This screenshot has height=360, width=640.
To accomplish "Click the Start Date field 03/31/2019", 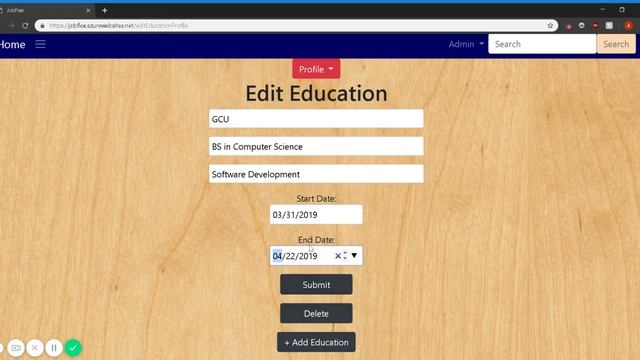I will pyautogui.click(x=316, y=215).
